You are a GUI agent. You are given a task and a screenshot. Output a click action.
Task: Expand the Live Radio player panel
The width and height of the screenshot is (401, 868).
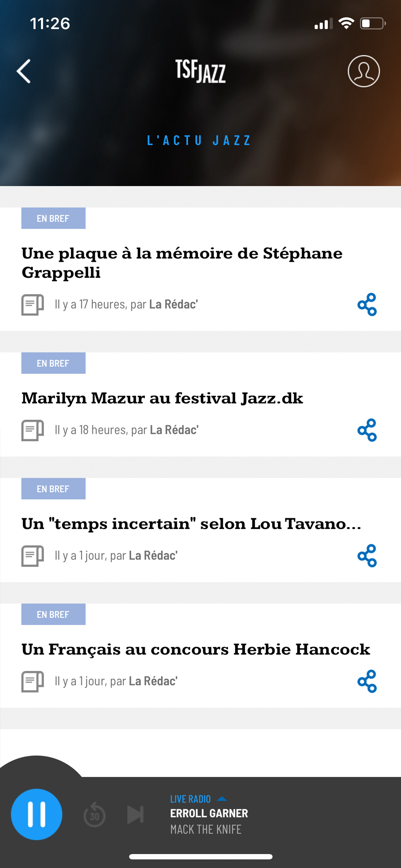[x=222, y=799]
